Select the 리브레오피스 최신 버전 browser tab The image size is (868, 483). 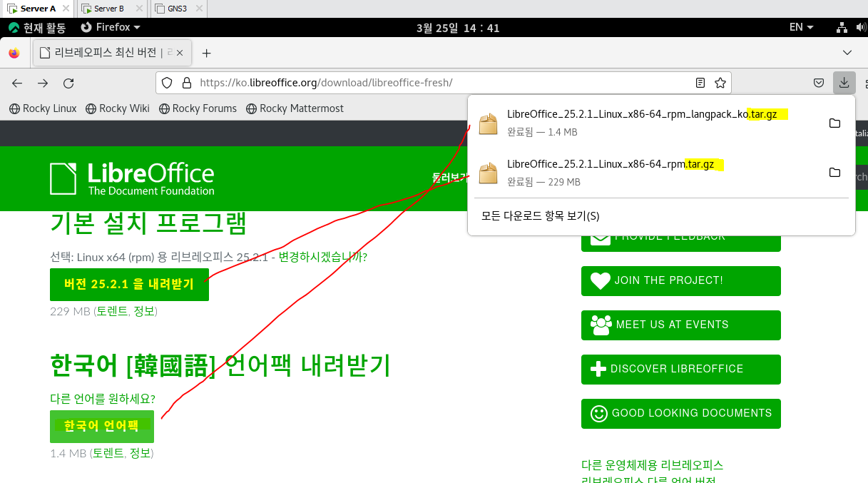pos(112,53)
